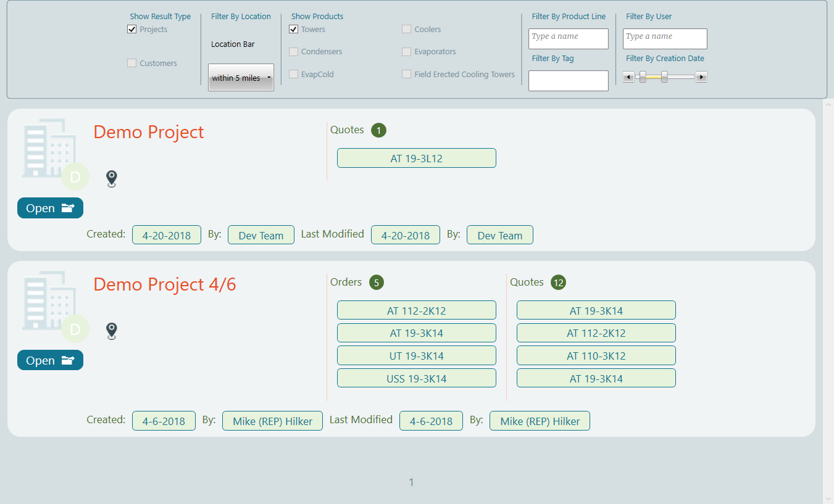Image resolution: width=834 pixels, height=504 pixels.
Task: Check the Field Erected Cooling Towers box
Action: click(x=406, y=74)
